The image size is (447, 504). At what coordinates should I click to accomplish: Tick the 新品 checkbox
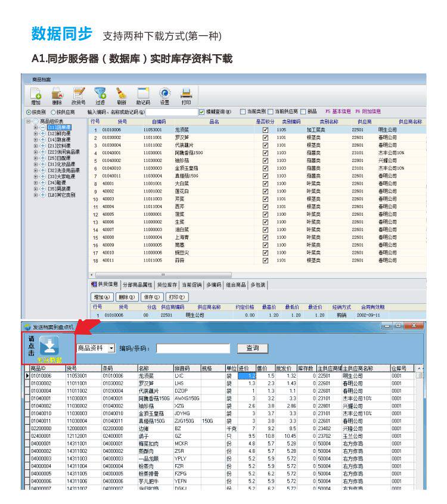(x=303, y=111)
